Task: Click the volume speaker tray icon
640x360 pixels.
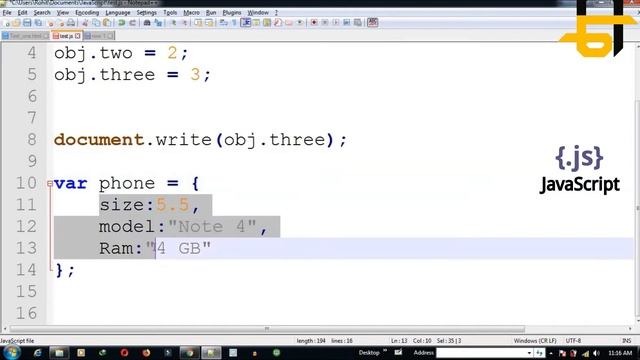Action: click(596, 353)
